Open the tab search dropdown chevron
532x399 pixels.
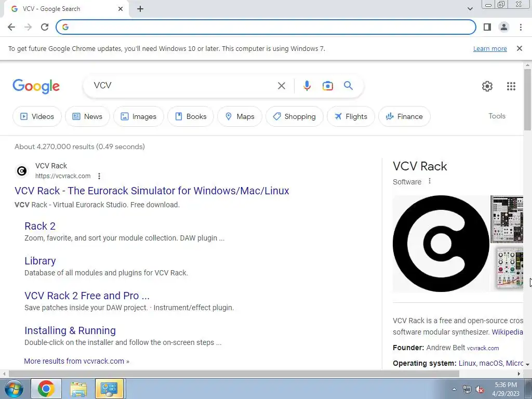(470, 9)
